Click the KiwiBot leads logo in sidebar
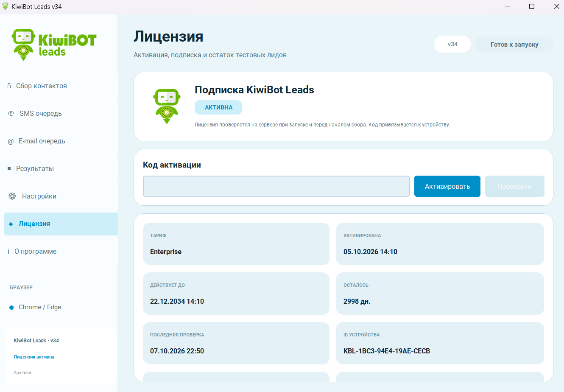The height and width of the screenshot is (392, 564). click(54, 45)
